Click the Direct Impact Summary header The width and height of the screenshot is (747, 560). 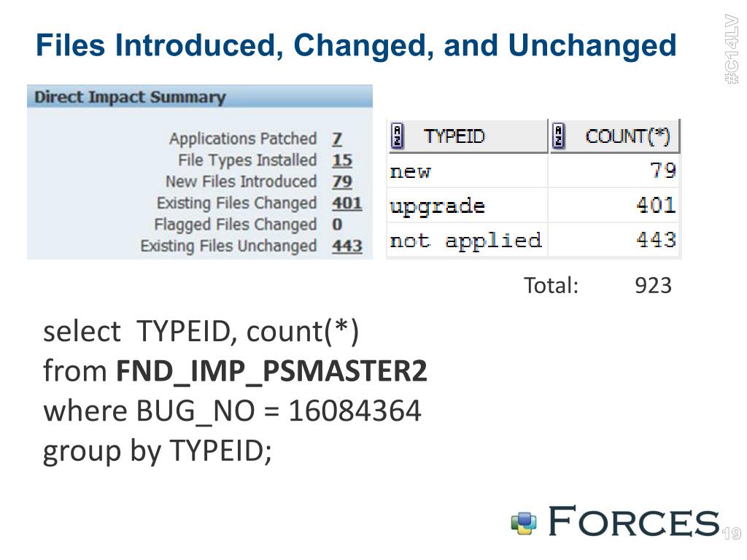131,97
